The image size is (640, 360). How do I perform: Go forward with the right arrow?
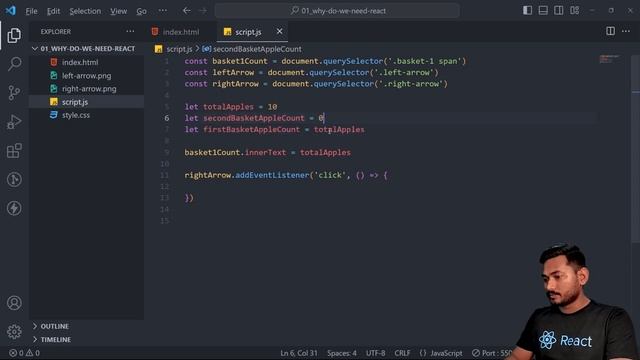pos(203,11)
